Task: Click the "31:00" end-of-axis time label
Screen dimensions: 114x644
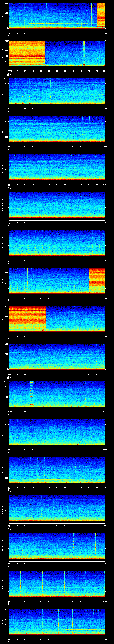Action: click(105, 71)
